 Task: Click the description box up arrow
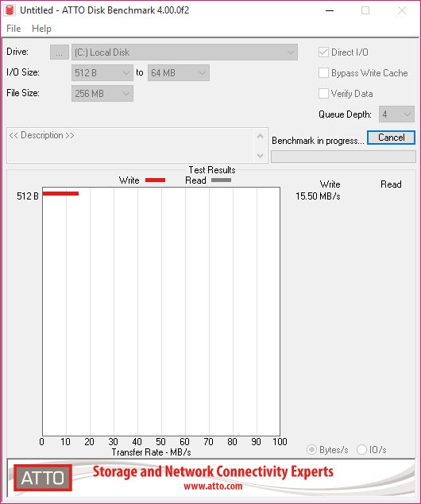tap(260, 136)
